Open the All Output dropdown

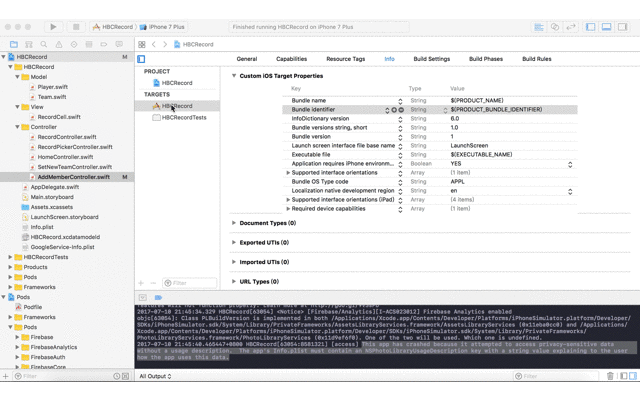tap(155, 376)
